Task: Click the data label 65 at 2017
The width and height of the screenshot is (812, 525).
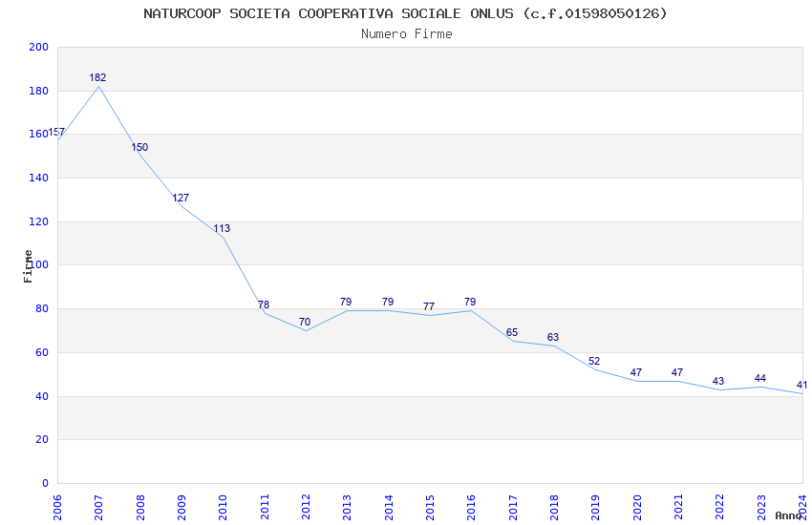Action: coord(512,332)
